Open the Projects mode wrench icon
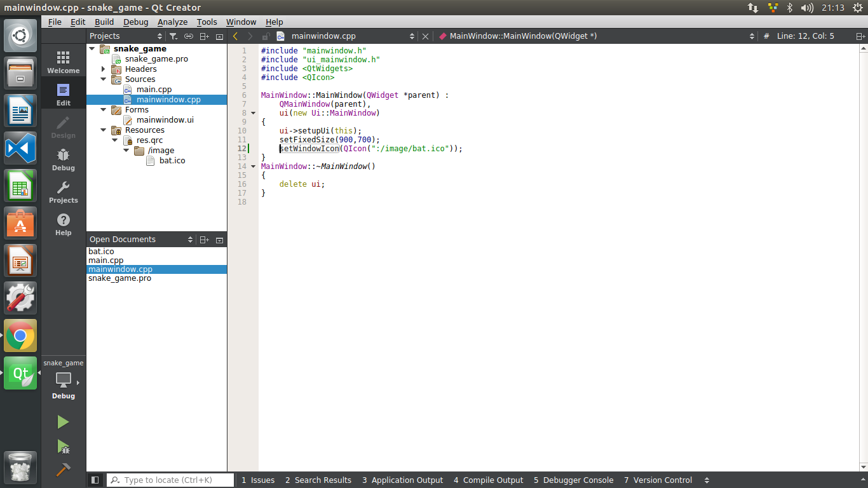868x488 pixels. pos(64,192)
